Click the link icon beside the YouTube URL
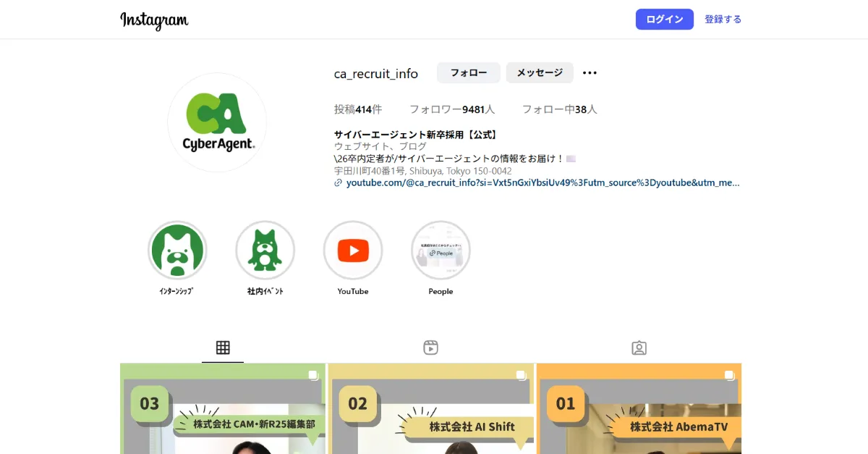 [338, 183]
